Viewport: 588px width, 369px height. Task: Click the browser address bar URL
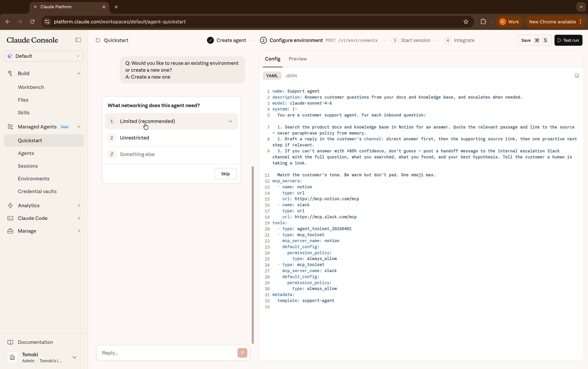(x=119, y=22)
